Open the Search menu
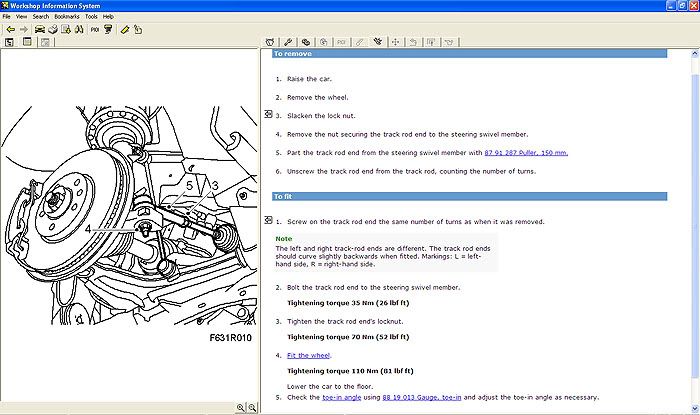This screenshot has height=415, width=700. click(x=41, y=17)
